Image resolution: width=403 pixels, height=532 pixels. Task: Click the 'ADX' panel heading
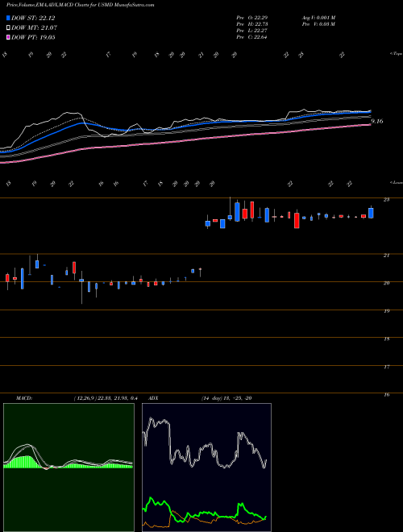click(154, 398)
